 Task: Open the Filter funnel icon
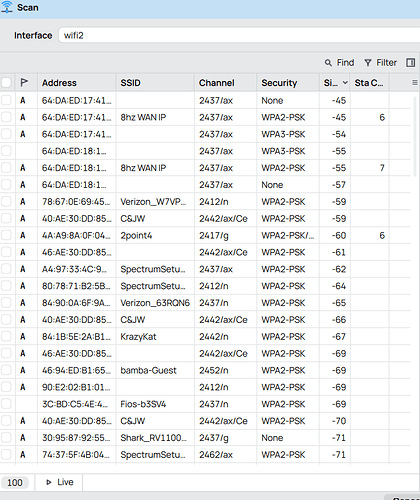pos(368,63)
